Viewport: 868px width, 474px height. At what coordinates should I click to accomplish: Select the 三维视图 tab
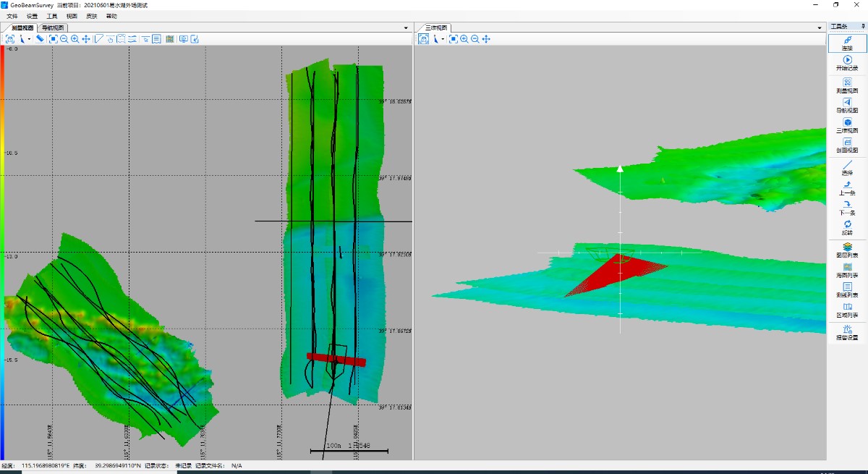point(436,28)
